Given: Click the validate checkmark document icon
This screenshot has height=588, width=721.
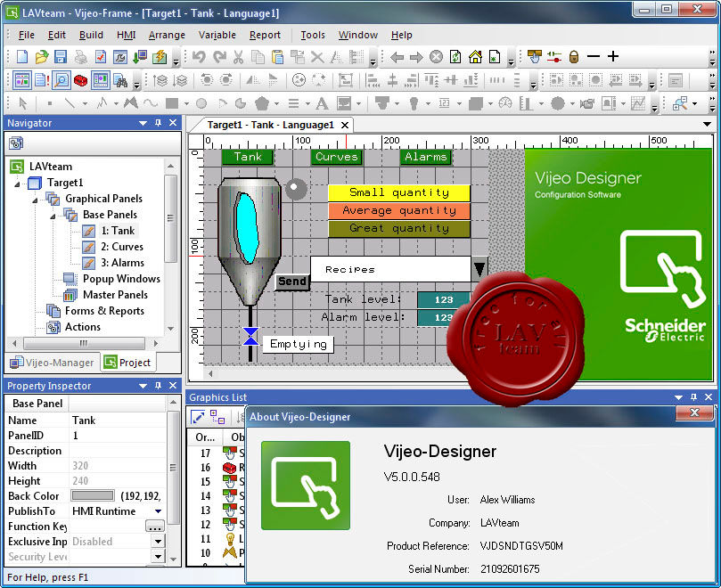Looking at the screenshot, I should tap(100, 57).
